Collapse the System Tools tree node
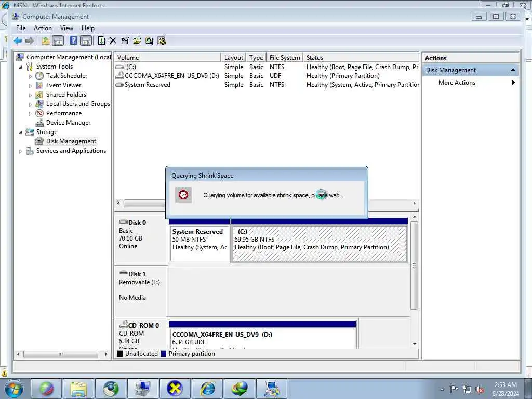 point(21,67)
